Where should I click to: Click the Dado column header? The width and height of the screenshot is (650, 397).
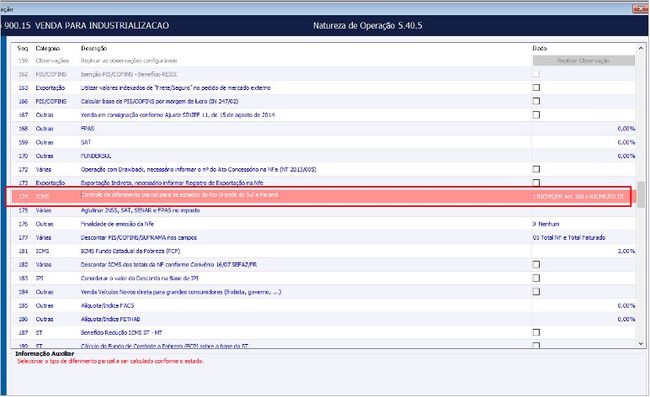click(539, 48)
